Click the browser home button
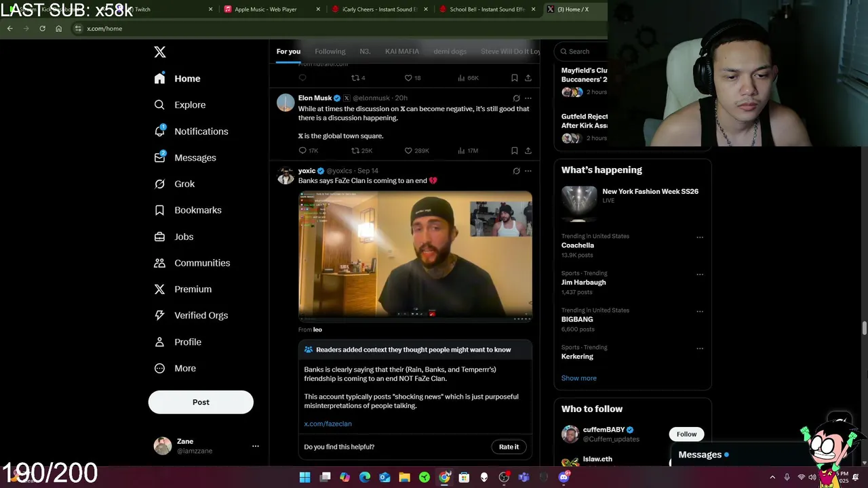868x488 pixels. pos(58,28)
